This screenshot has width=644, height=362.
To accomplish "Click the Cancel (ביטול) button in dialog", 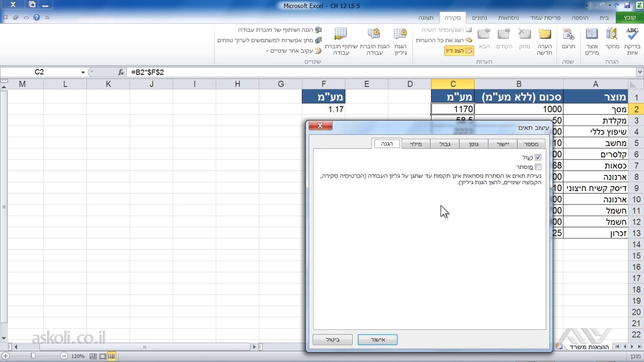I will [x=333, y=340].
